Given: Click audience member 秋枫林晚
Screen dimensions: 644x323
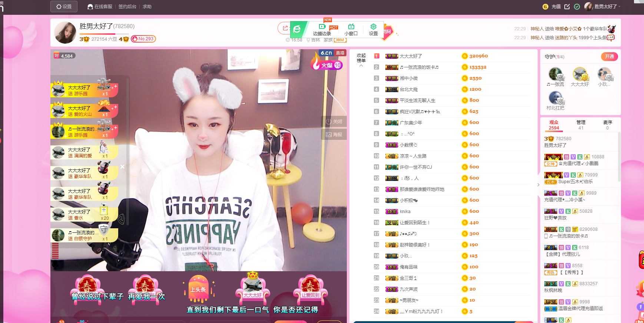Looking at the screenshot, I should click(x=553, y=290).
